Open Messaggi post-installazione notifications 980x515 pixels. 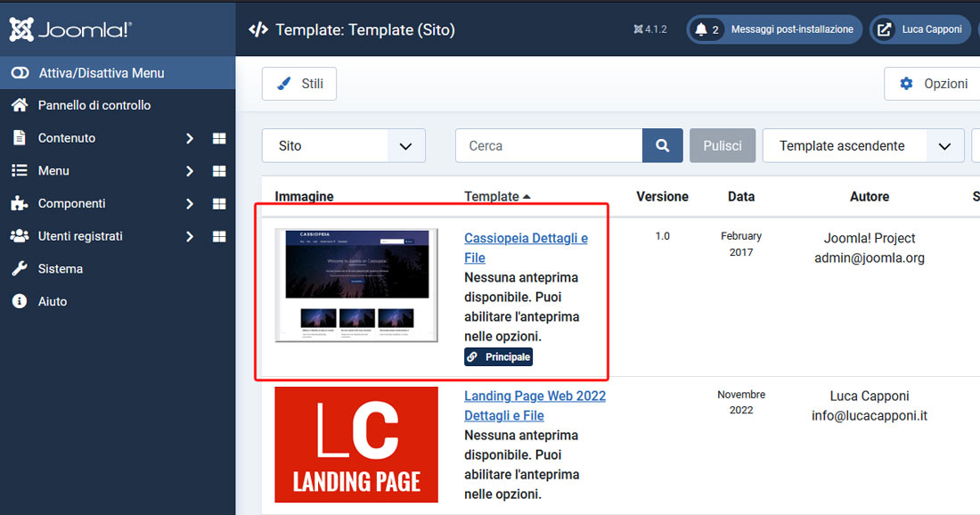coord(774,29)
